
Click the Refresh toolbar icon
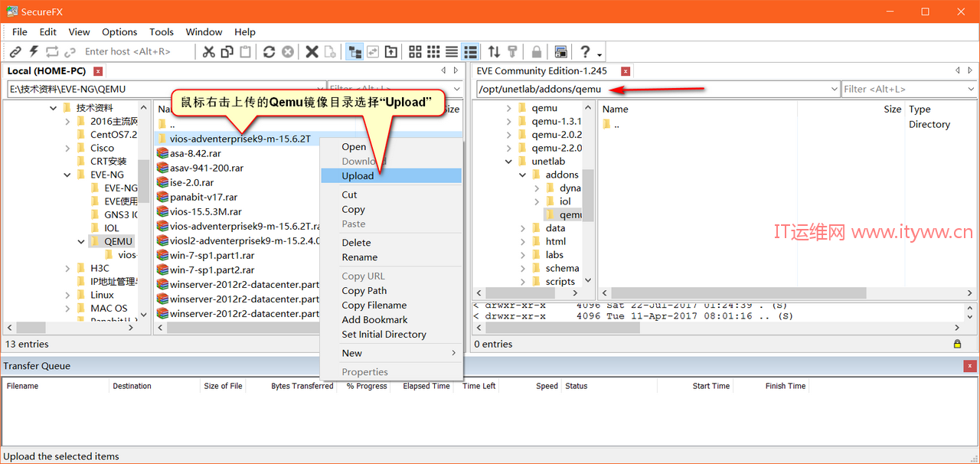point(269,52)
